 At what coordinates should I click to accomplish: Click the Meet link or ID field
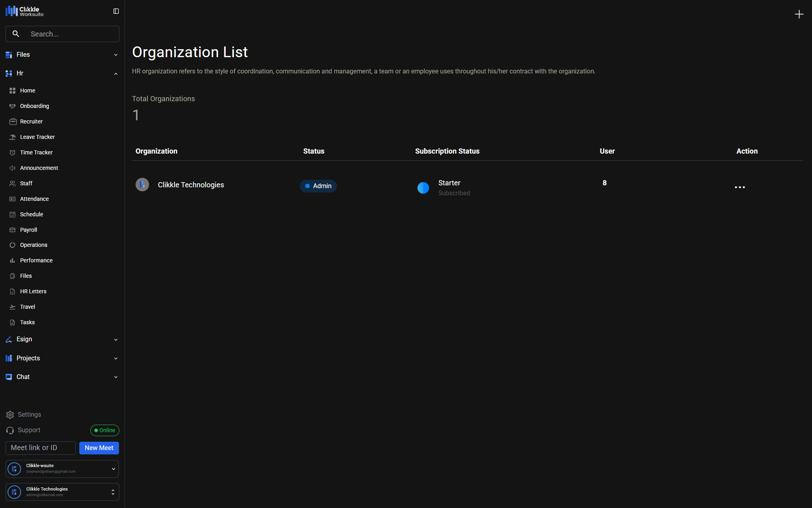click(40, 448)
